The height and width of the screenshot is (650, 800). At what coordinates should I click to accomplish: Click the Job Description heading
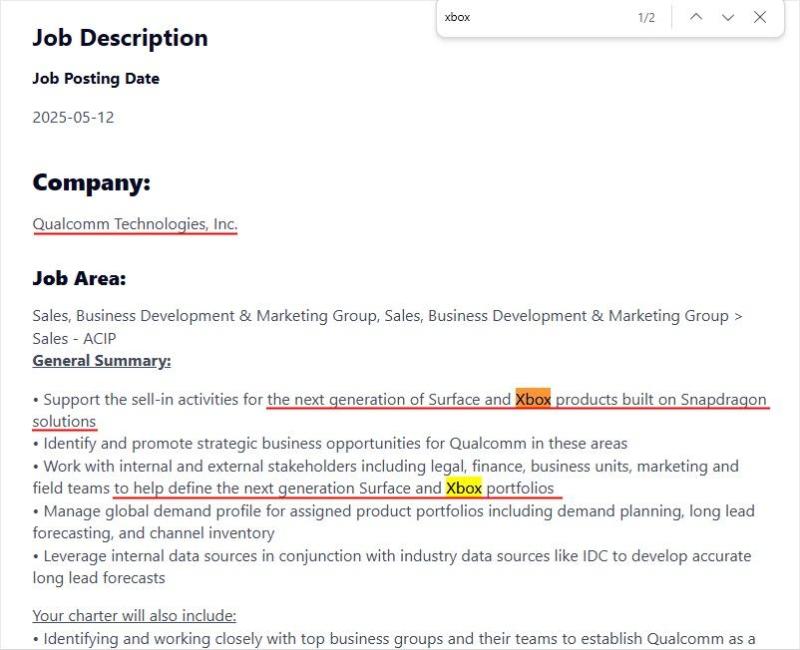[120, 38]
